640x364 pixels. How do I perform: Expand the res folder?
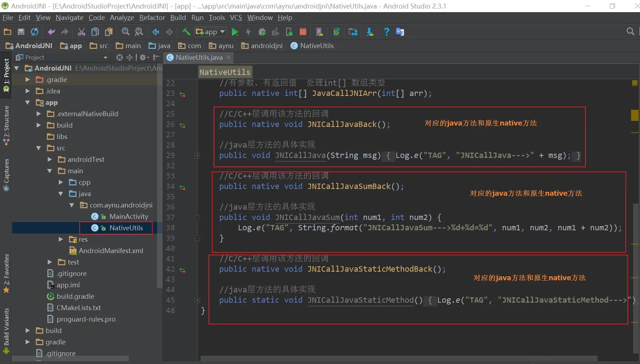pos(61,239)
